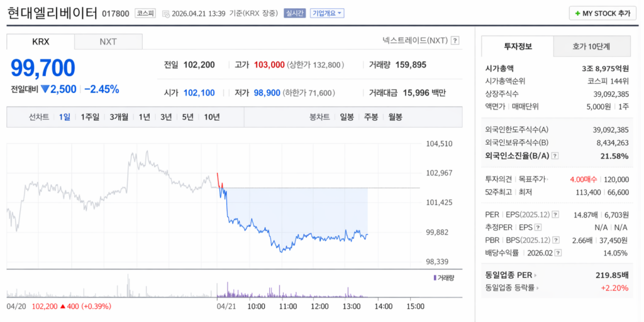Open help icon beside 추정PER EPS

coord(538,228)
